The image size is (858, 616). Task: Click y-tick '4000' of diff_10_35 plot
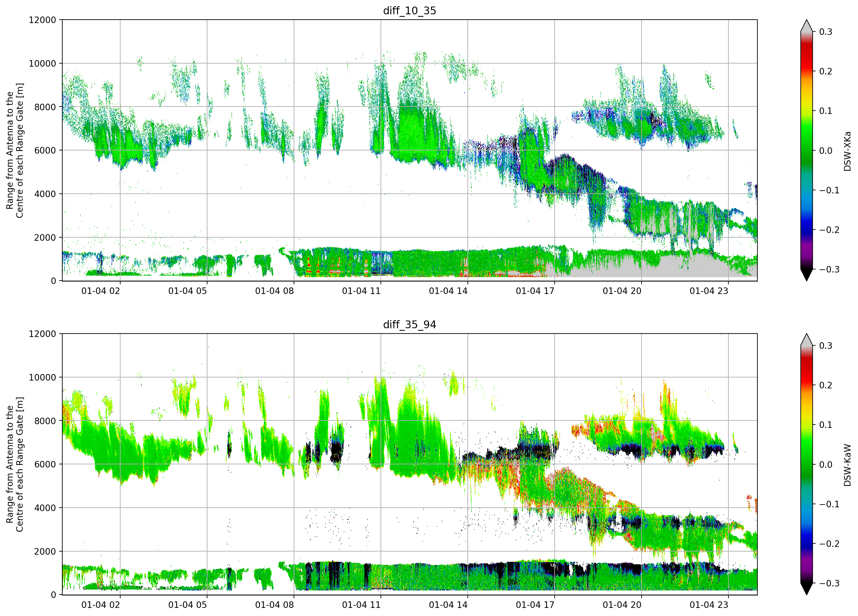(45, 194)
